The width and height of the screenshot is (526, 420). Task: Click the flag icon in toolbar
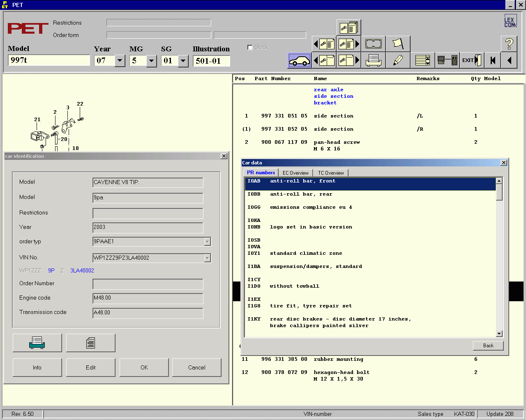398,44
